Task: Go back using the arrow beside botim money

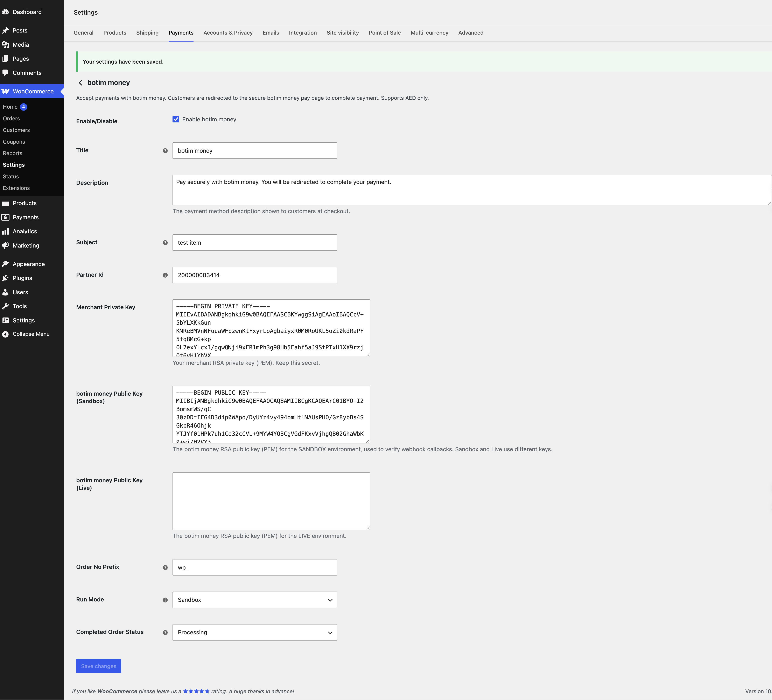Action: click(x=80, y=83)
